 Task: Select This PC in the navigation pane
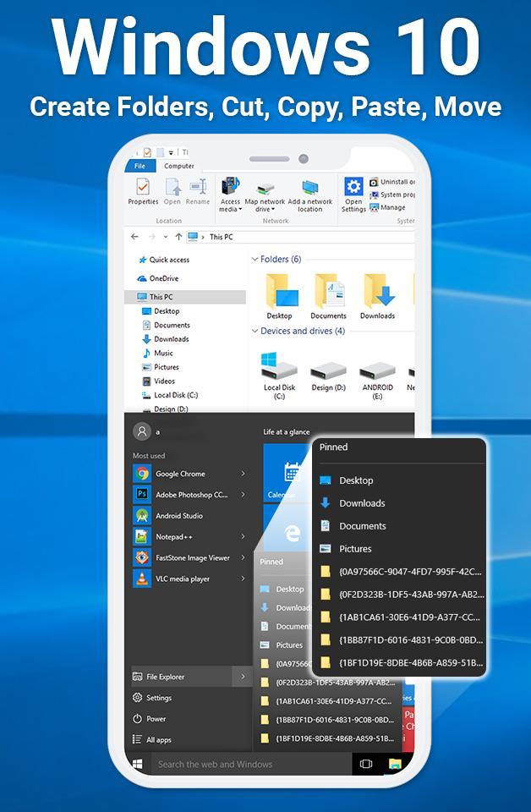click(x=185, y=297)
